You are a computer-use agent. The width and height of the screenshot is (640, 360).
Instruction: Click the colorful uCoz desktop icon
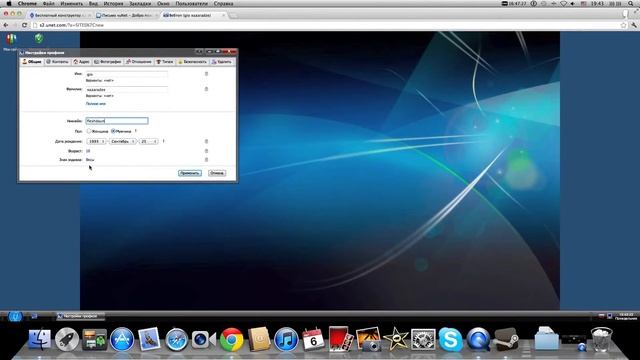click(x=11, y=39)
